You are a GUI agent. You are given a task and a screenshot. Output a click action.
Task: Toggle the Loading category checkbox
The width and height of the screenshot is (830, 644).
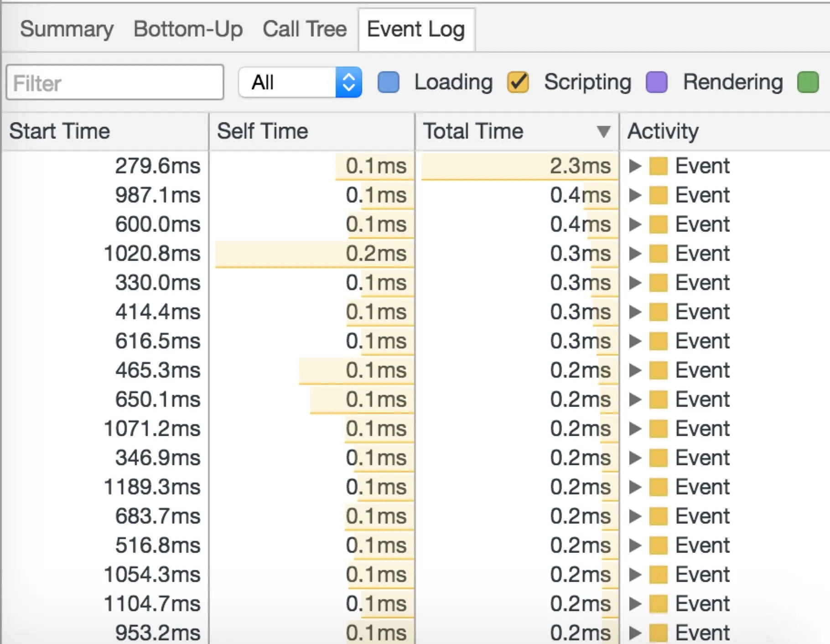pyautogui.click(x=389, y=83)
